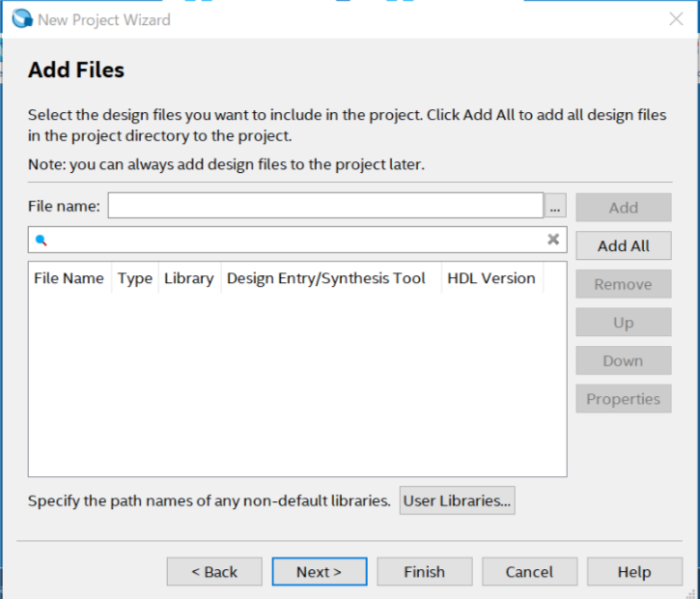The height and width of the screenshot is (599, 700).
Task: Proceed with the Next button
Action: [x=319, y=572]
